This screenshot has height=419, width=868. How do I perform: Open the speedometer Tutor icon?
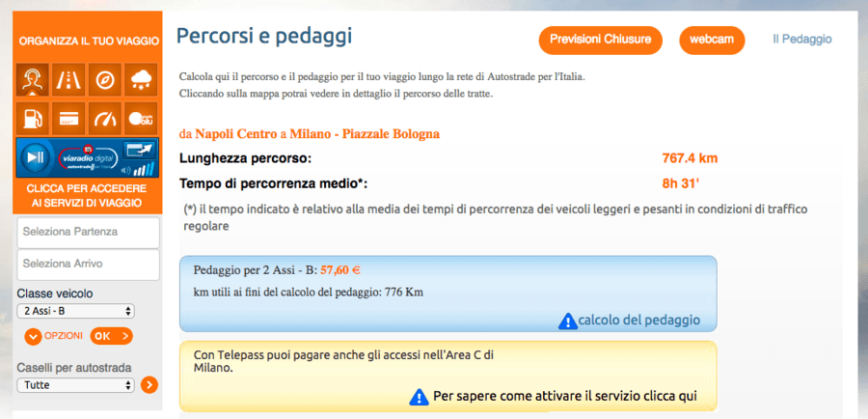click(104, 118)
